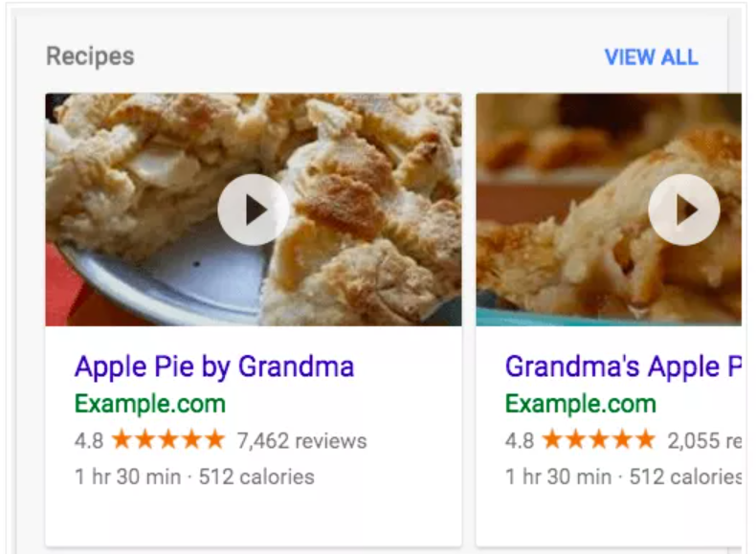Click Example.com under Grandma's Apple Pie
Viewport: 756px width, 554px height.
[581, 403]
